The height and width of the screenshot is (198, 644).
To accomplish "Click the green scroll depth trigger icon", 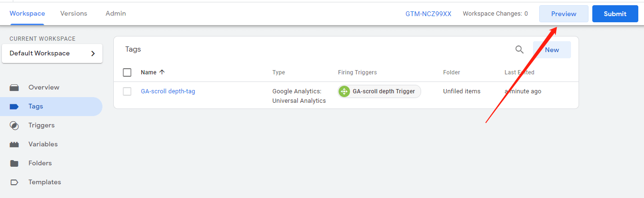I will coord(344,91).
